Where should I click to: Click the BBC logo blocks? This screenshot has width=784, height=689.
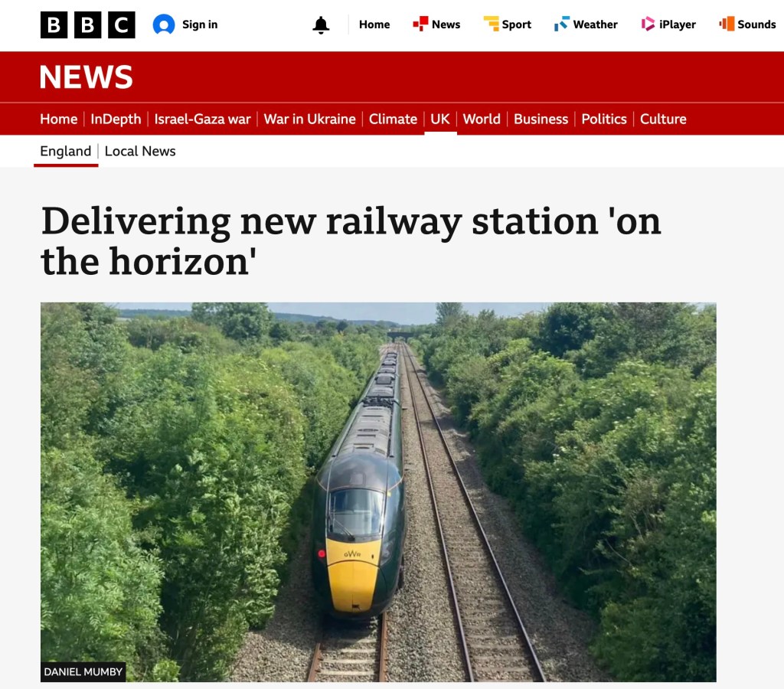87,24
